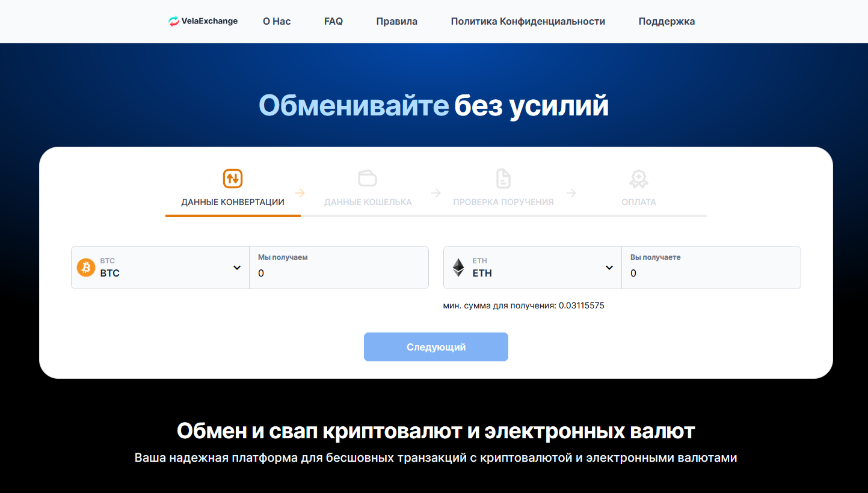Click the Следующий button
Image resolution: width=868 pixels, height=493 pixels.
click(436, 347)
